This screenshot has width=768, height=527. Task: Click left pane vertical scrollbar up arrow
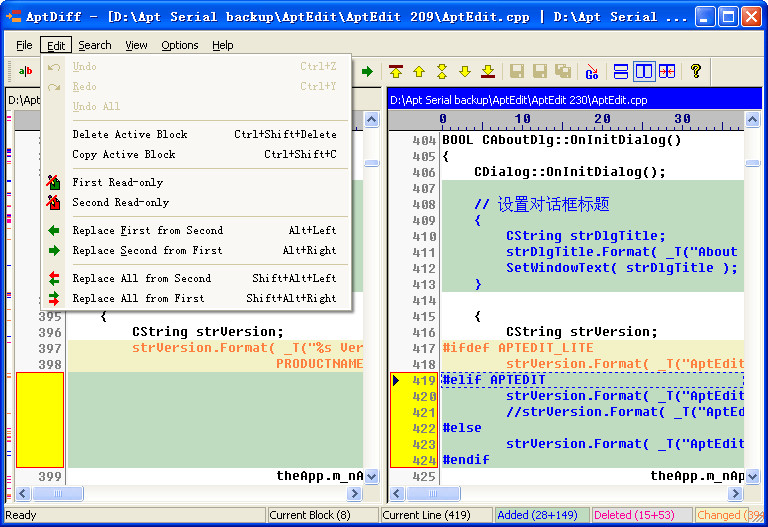(x=372, y=119)
